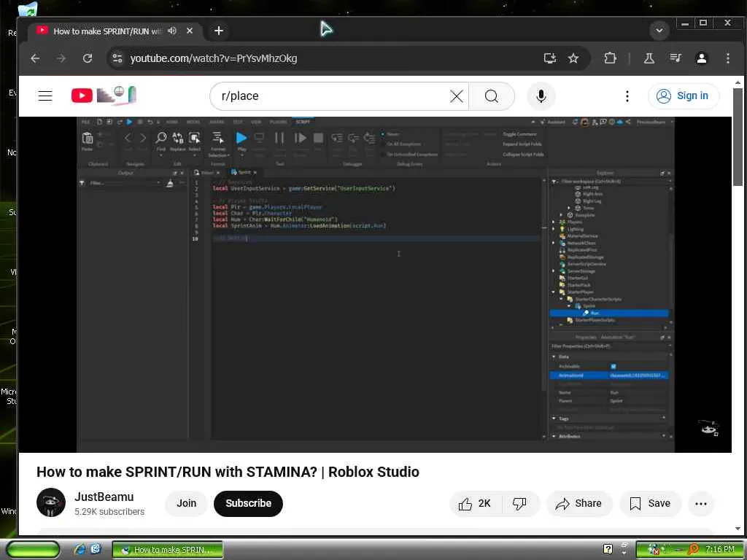Click the 7:16 PM clock
This screenshot has width=747, height=560.
click(720, 549)
